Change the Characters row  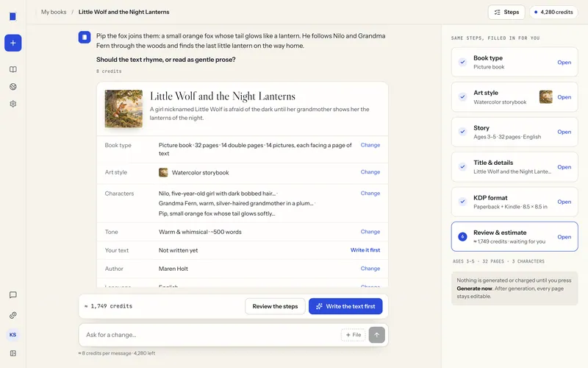click(370, 193)
